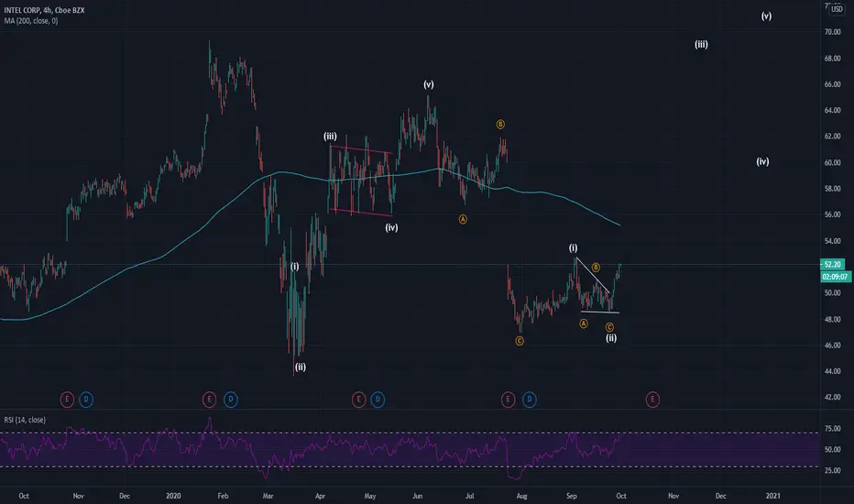Screen dimensions: 854x504
Task: Select wave label (i) near the March low
Action: (295, 267)
